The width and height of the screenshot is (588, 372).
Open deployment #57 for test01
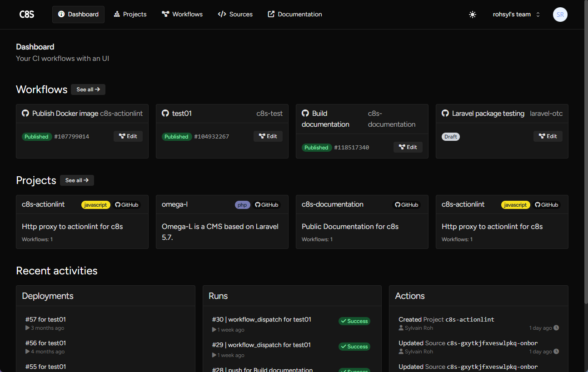tap(45, 319)
